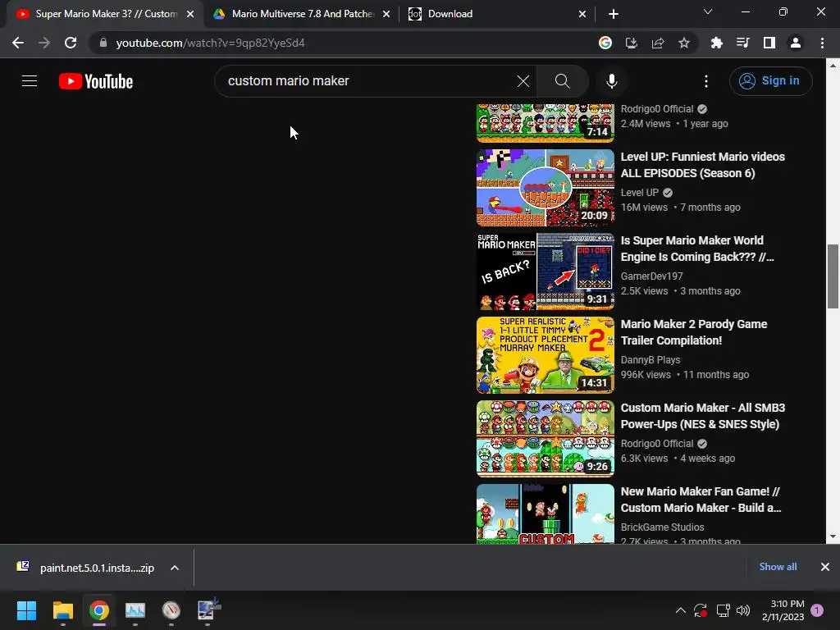
Task: Open All SMB3 Power-Ups video thumbnail
Action: click(546, 438)
